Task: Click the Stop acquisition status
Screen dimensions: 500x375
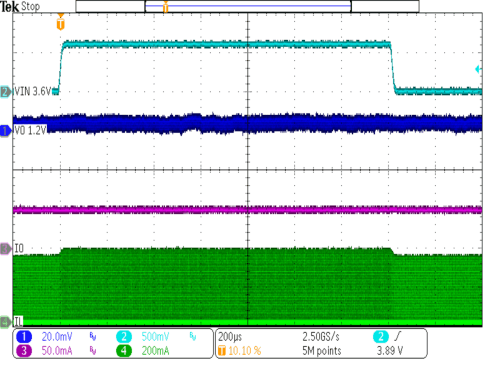Action: tap(31, 6)
